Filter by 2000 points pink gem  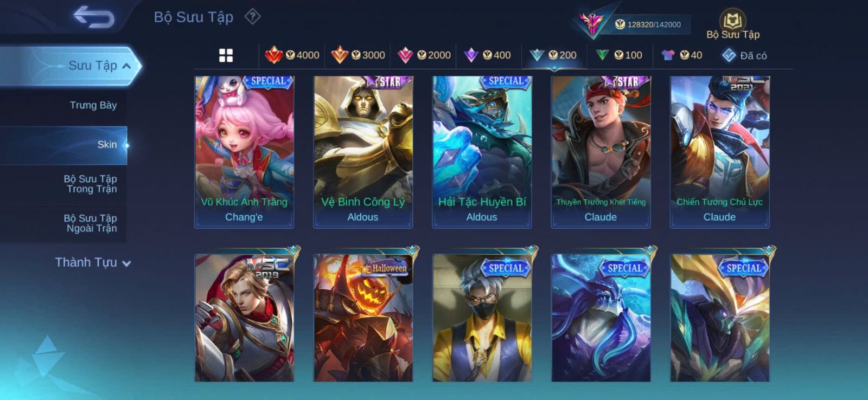[424, 55]
